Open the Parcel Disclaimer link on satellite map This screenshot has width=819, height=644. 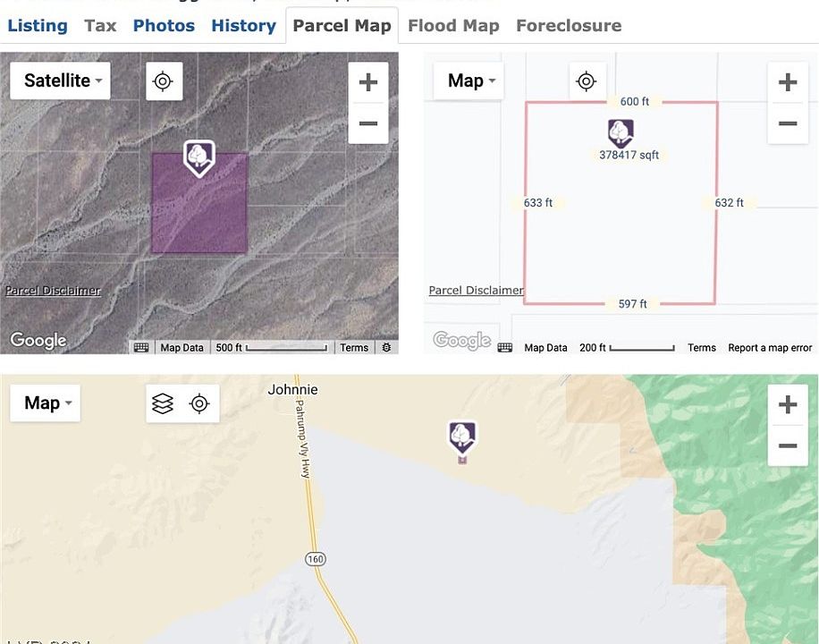tap(53, 291)
